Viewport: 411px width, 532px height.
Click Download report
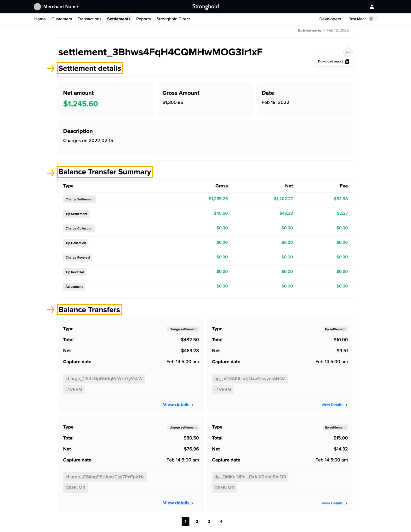[x=330, y=61]
